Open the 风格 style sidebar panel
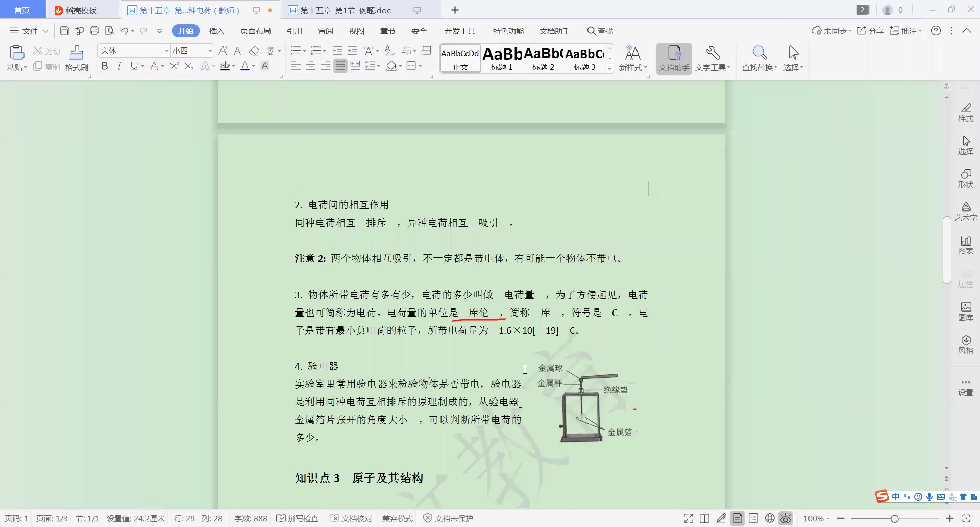Viewport: 980px width, 527px height. (966, 345)
